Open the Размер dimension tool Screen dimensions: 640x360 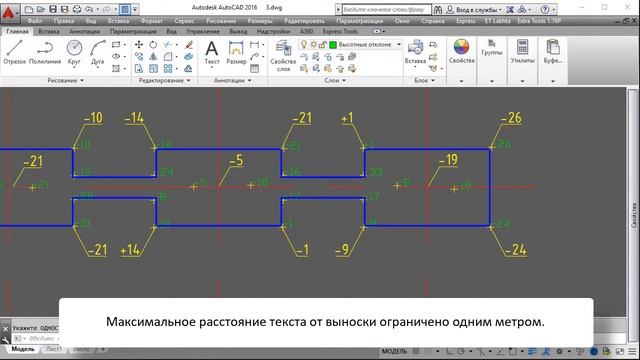click(236, 52)
